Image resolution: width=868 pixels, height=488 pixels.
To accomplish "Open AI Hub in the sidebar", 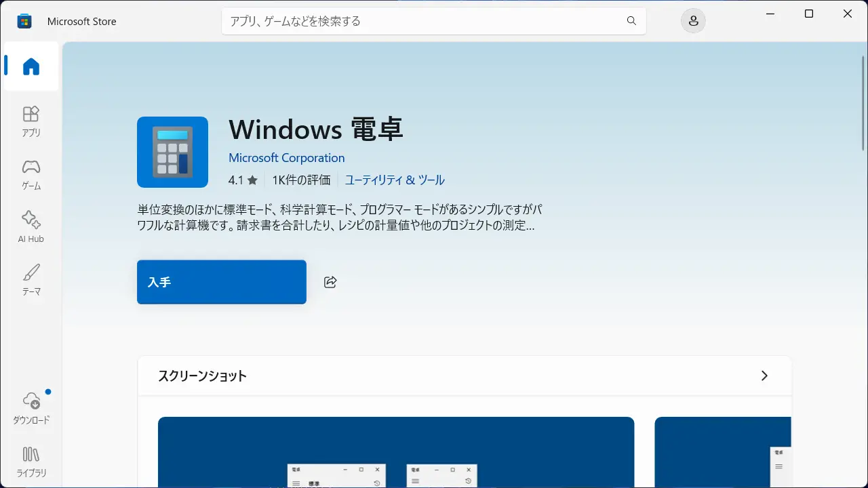I will [31, 228].
